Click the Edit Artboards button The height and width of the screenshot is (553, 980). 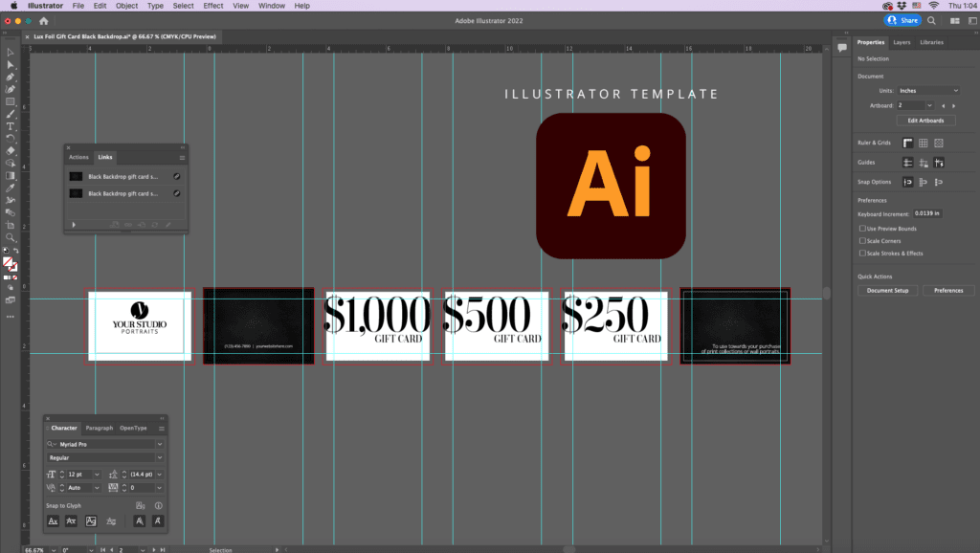tap(926, 120)
